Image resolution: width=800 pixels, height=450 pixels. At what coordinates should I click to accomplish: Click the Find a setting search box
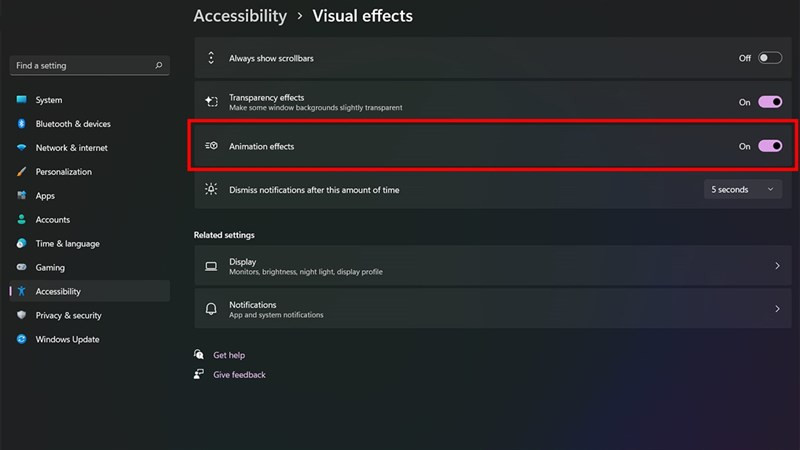click(x=80, y=66)
